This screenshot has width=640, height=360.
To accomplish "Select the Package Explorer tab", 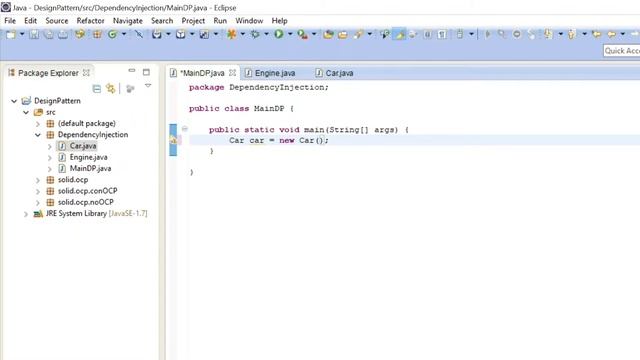I will pyautogui.click(x=48, y=73).
